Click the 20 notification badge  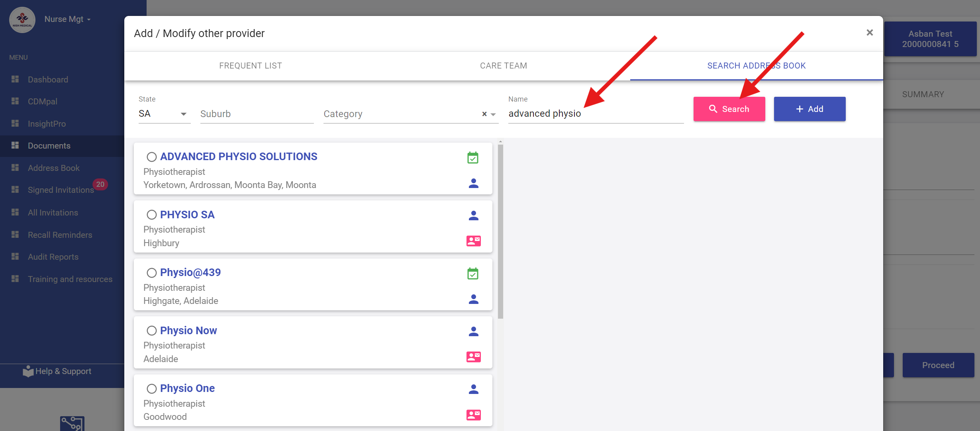pyautogui.click(x=100, y=184)
